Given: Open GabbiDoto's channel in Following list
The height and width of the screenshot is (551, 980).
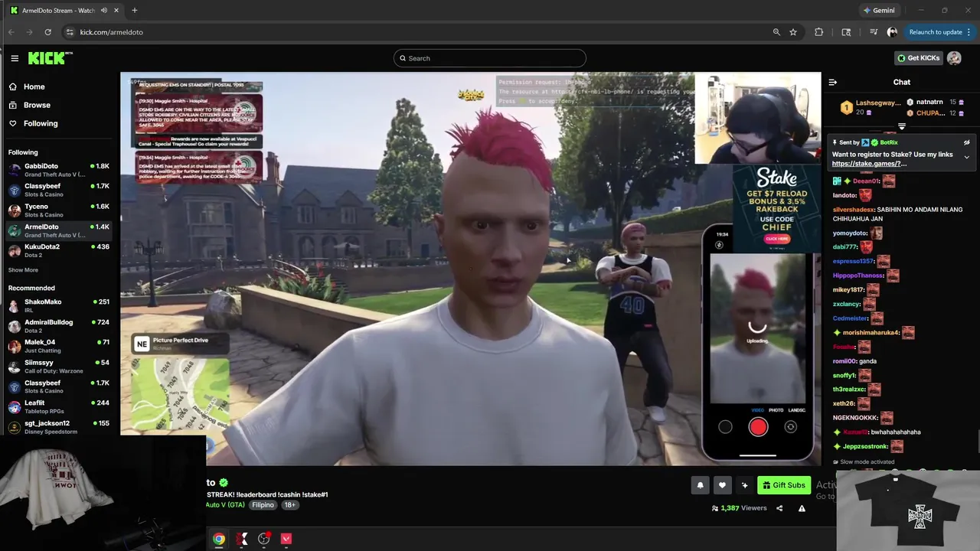Looking at the screenshot, I should click(x=59, y=170).
